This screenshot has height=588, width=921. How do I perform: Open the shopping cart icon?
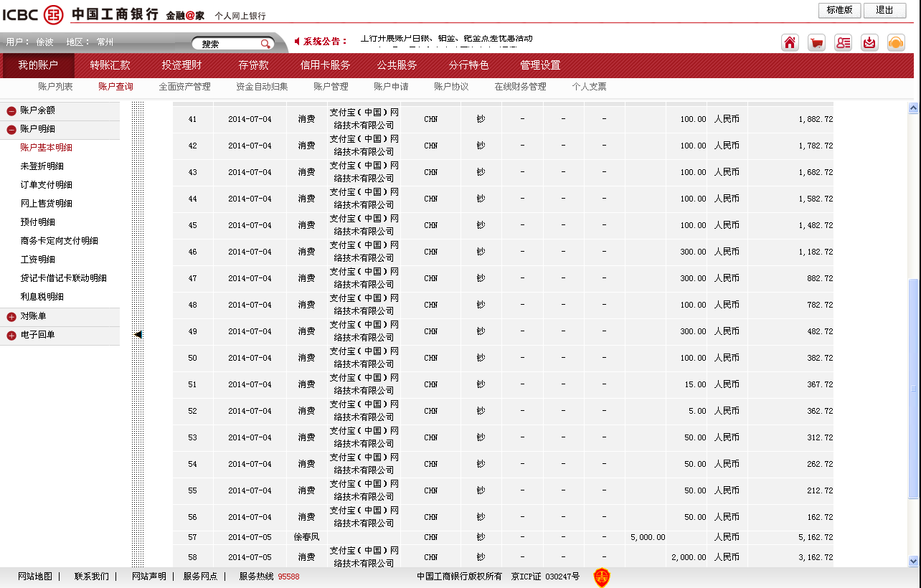coord(816,42)
